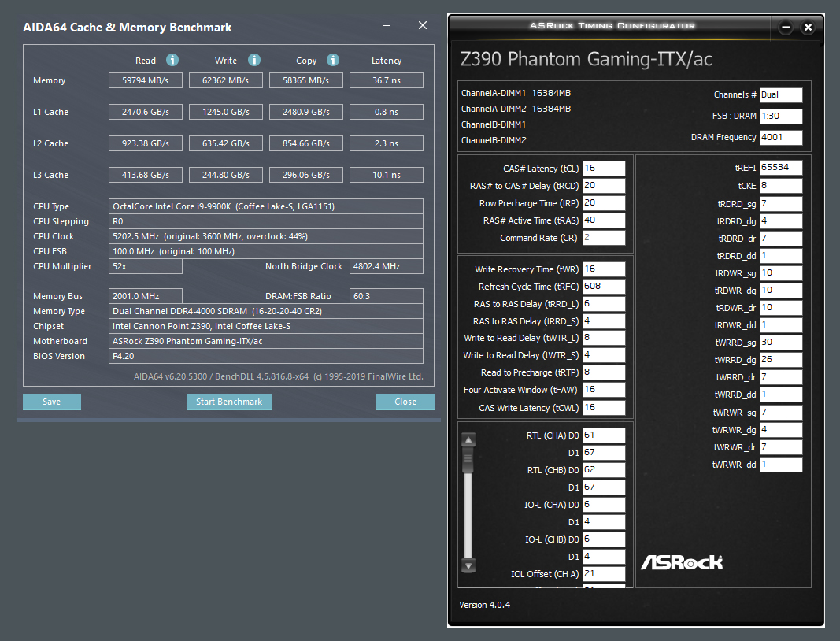
Task: Click the IO-L (CHA) D0 field
Action: pos(604,504)
